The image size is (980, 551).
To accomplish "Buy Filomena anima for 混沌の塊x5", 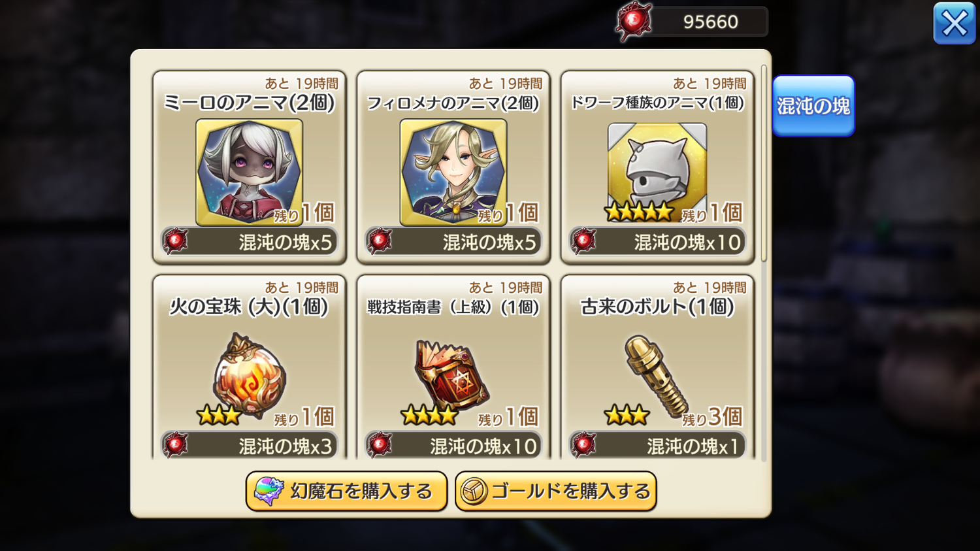I will (x=453, y=242).
